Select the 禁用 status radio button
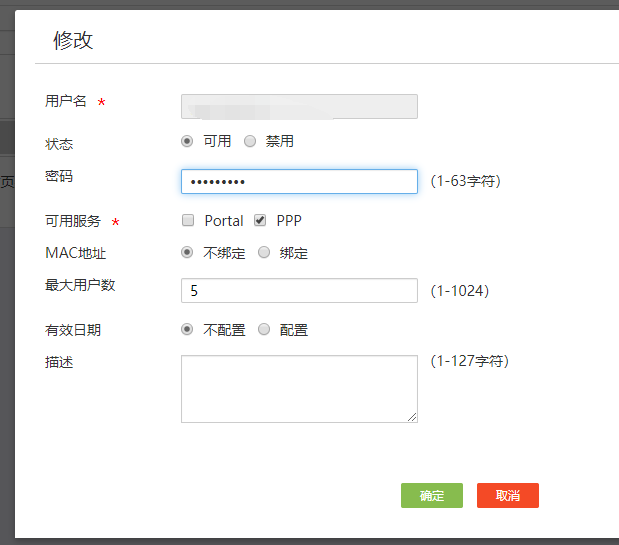 click(x=250, y=141)
